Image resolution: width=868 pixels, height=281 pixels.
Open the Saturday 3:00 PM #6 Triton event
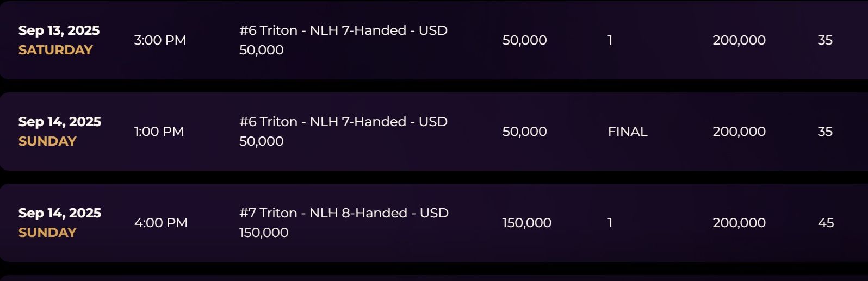[343, 40]
